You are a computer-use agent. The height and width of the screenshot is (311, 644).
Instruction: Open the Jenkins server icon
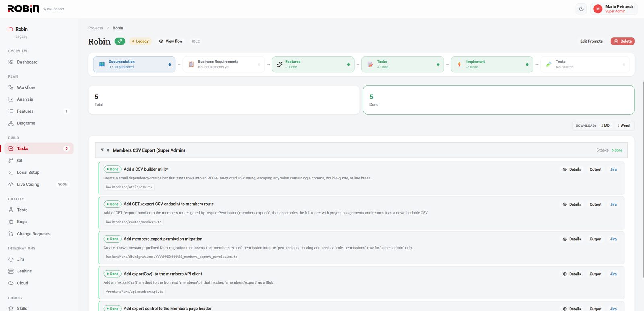(x=11, y=271)
